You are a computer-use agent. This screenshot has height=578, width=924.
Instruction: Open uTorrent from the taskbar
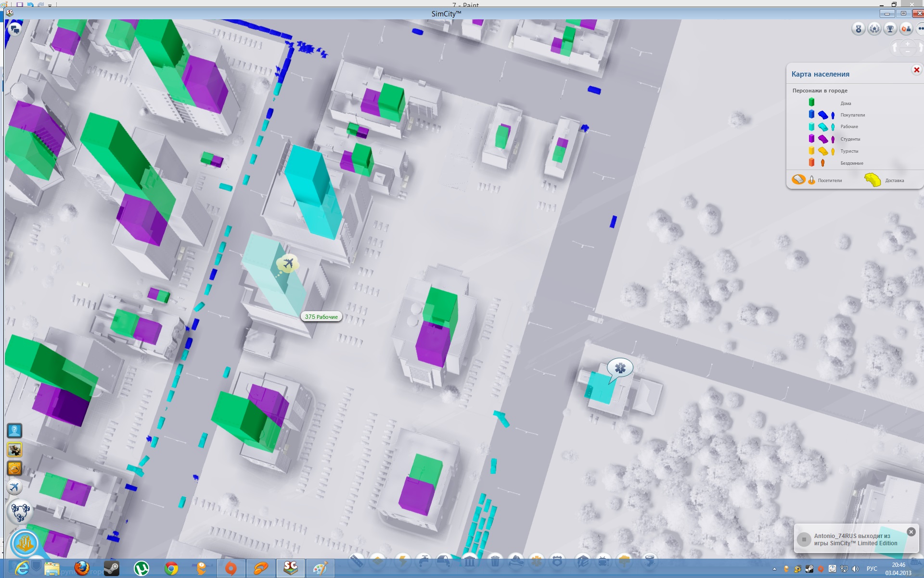point(141,568)
